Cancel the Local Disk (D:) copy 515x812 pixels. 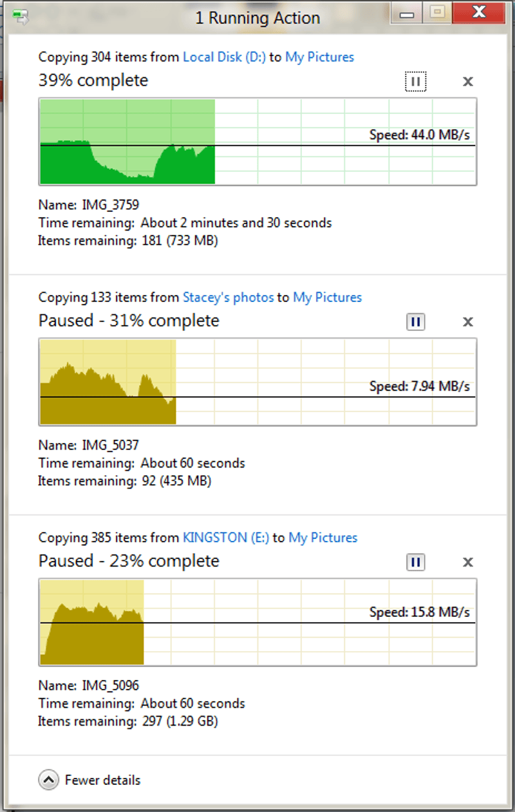[468, 81]
